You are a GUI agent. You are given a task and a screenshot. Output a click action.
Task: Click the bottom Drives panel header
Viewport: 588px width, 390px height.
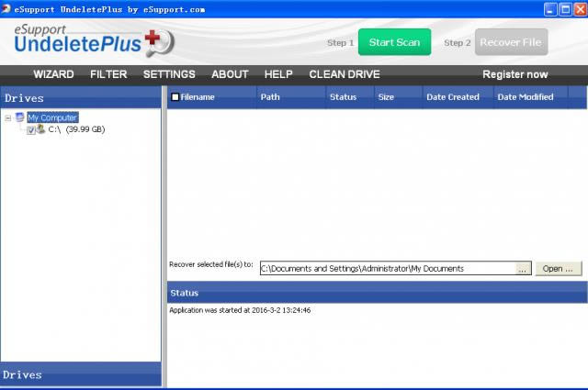coord(81,374)
